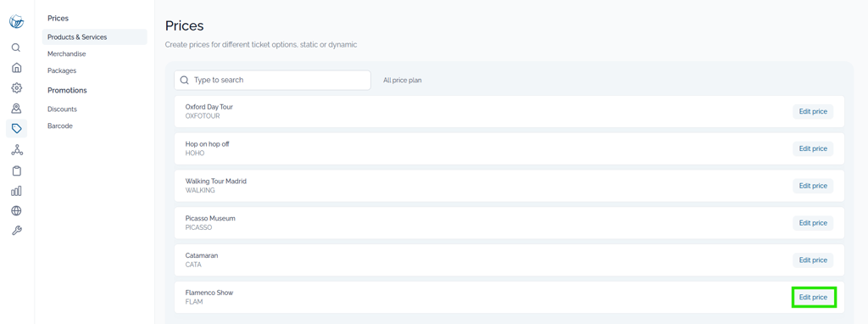Edit price for Walking Tour Madrid
The image size is (868, 324).
[x=813, y=186]
